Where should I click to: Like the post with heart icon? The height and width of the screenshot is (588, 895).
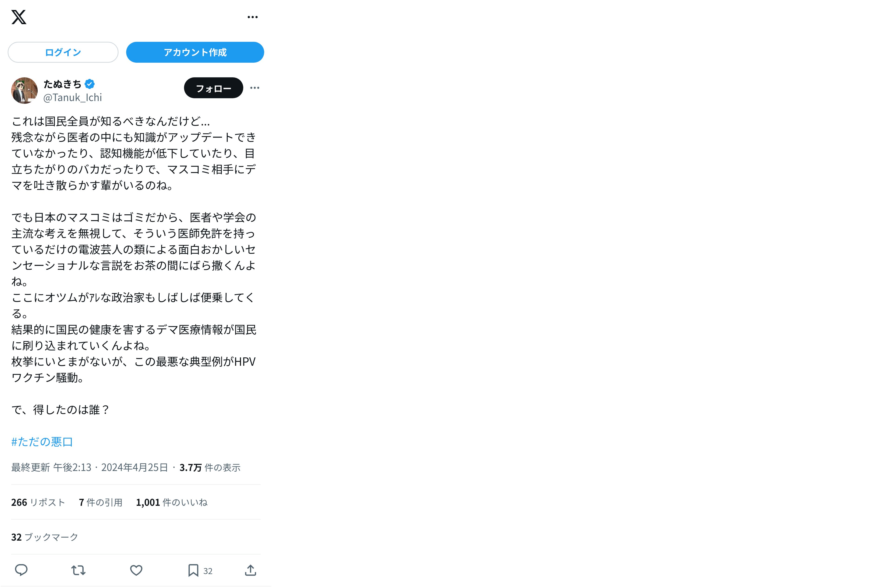tap(136, 570)
